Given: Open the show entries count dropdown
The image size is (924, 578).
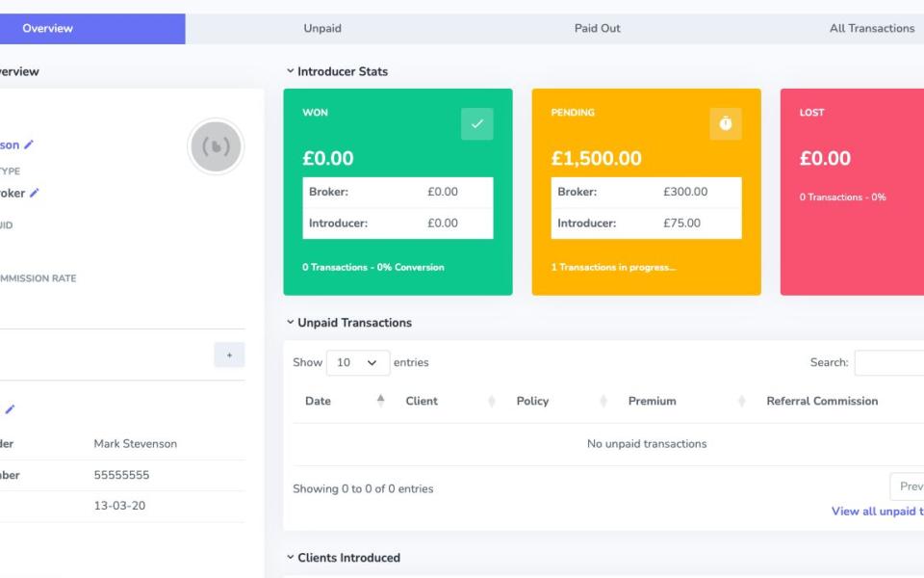Looking at the screenshot, I should click(358, 363).
